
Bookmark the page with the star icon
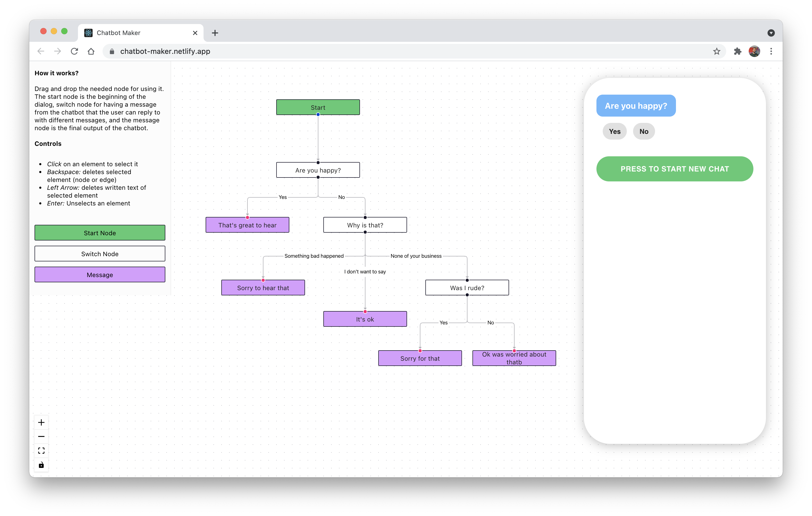click(x=717, y=51)
